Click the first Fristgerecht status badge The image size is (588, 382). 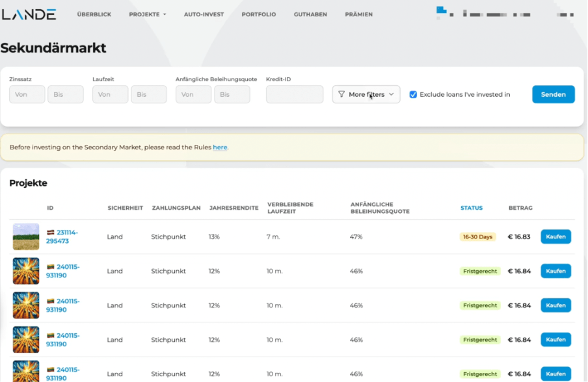(480, 271)
